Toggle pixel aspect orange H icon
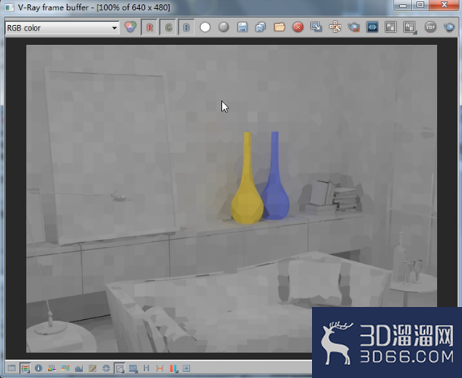This screenshot has height=378, width=462. click(160, 368)
